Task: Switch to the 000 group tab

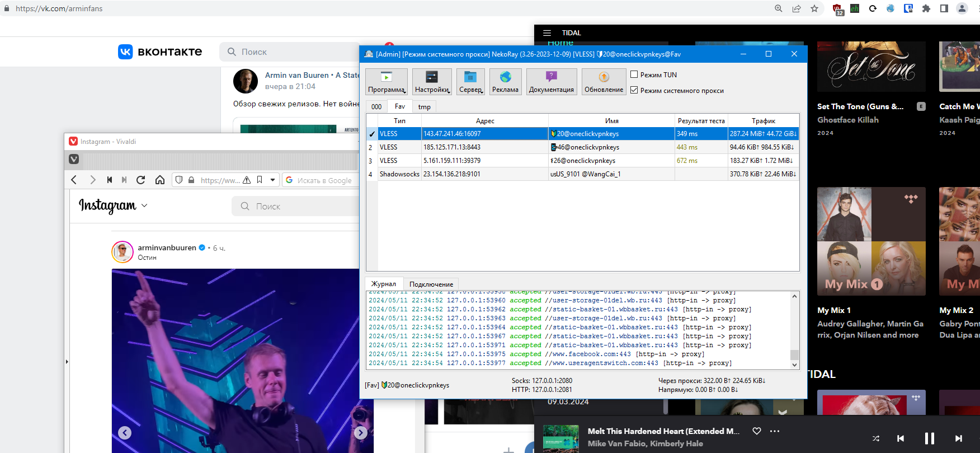Action: 376,106
